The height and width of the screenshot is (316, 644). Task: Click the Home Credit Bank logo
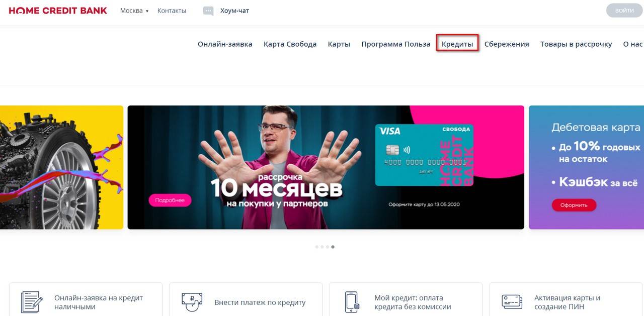click(x=58, y=11)
